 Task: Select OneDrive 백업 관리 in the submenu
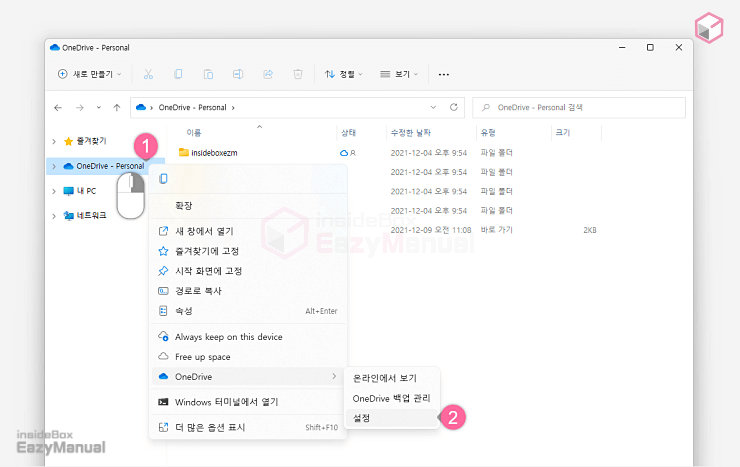pos(392,399)
